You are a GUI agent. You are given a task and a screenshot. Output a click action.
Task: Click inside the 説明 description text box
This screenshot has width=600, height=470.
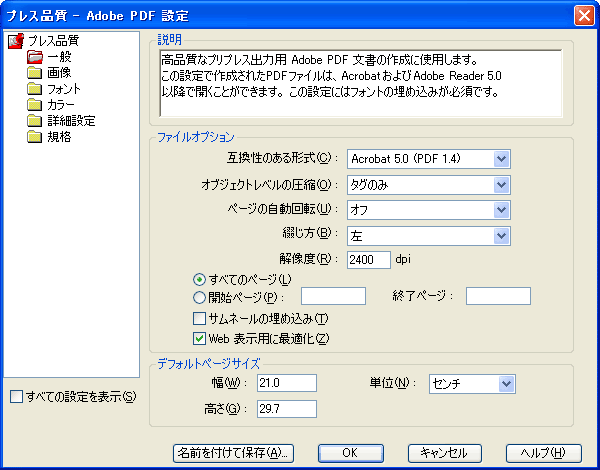point(361,83)
